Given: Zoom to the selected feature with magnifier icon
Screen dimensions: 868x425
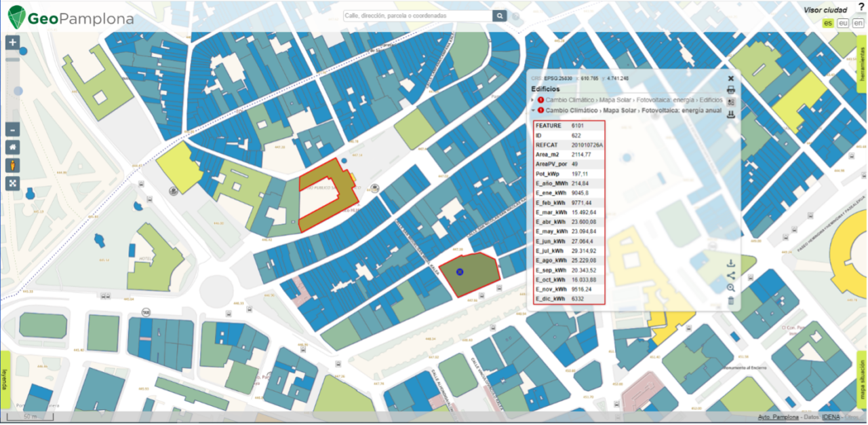Looking at the screenshot, I should (731, 288).
